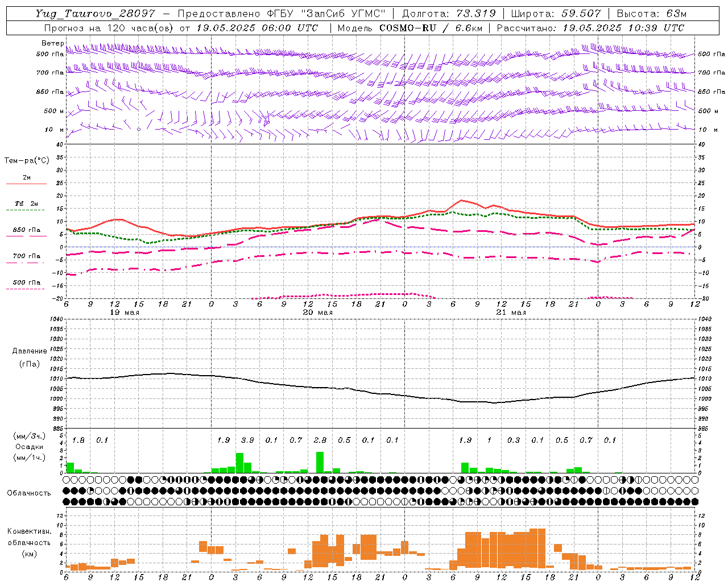This screenshot has height=582, width=728.
Task: Click the Ветер wind panel label
Action: (52, 43)
